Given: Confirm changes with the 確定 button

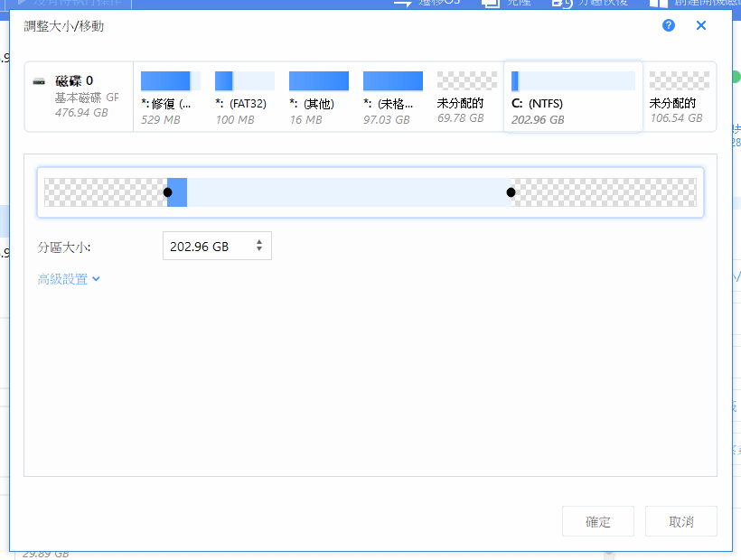Looking at the screenshot, I should 597,521.
